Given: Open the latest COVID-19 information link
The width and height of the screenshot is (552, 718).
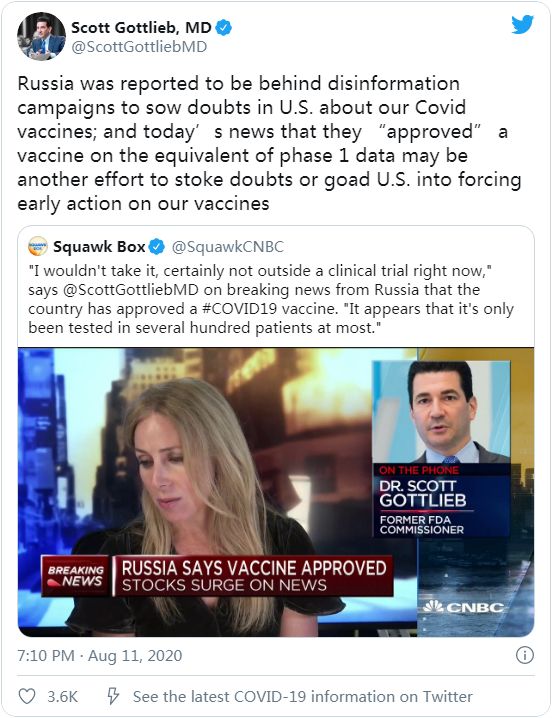Looking at the screenshot, I should [x=302, y=696].
